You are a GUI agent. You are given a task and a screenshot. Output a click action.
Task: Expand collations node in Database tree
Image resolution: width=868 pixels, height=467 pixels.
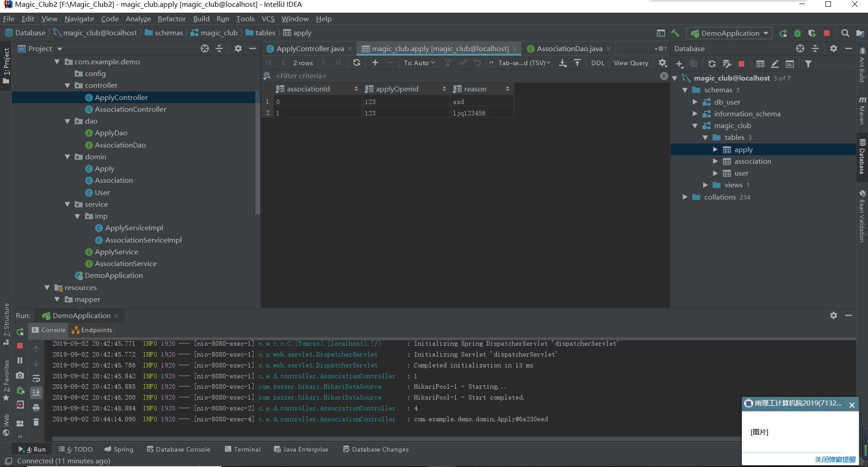(x=685, y=197)
